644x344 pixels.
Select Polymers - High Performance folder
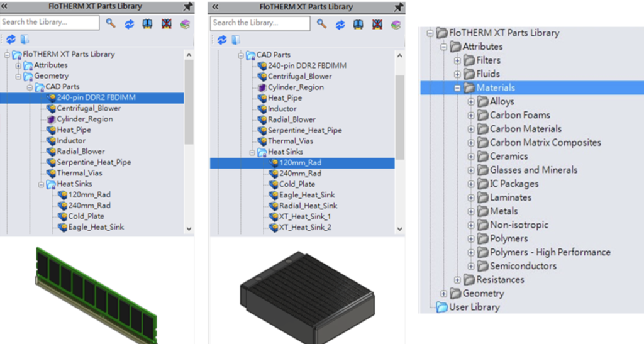pos(550,252)
